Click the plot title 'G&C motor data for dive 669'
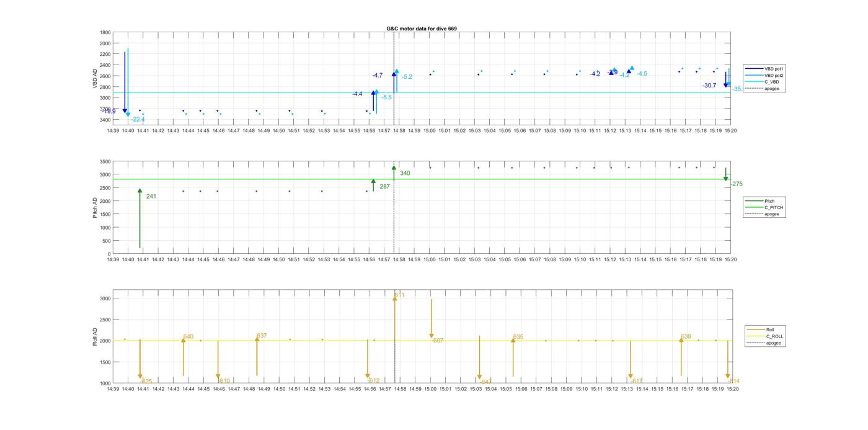This screenshot has height=430, width=868. click(422, 29)
